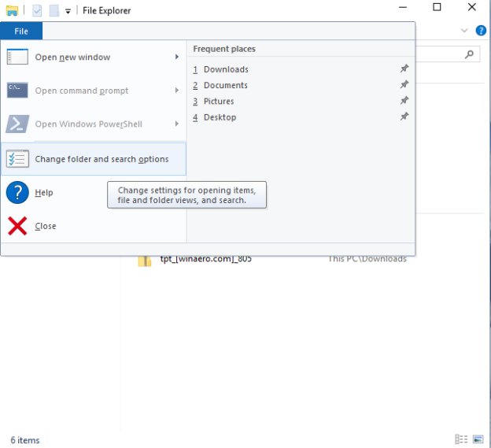Image resolution: width=491 pixels, height=448 pixels.
Task: Click the search magnifier icon
Action: click(x=469, y=54)
